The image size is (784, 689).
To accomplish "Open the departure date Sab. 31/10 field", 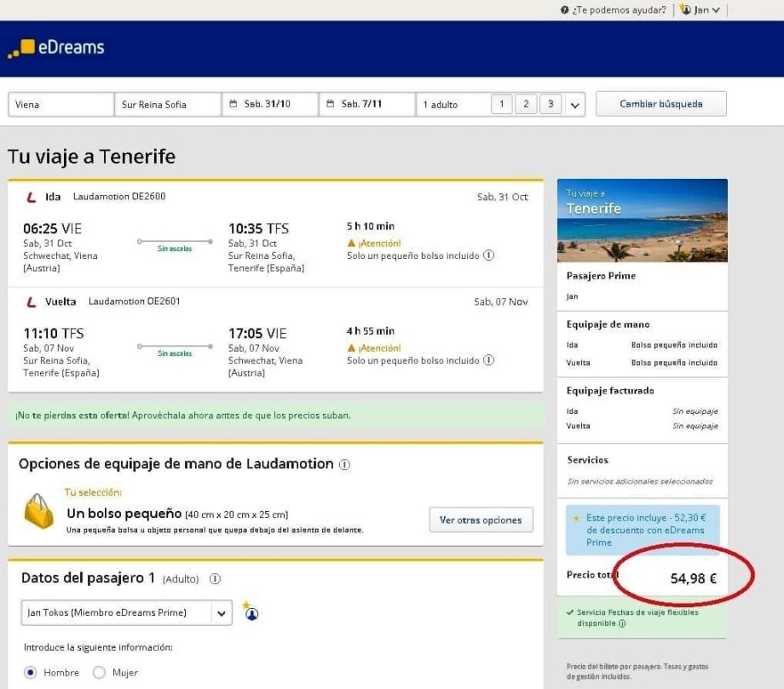I will tap(269, 105).
